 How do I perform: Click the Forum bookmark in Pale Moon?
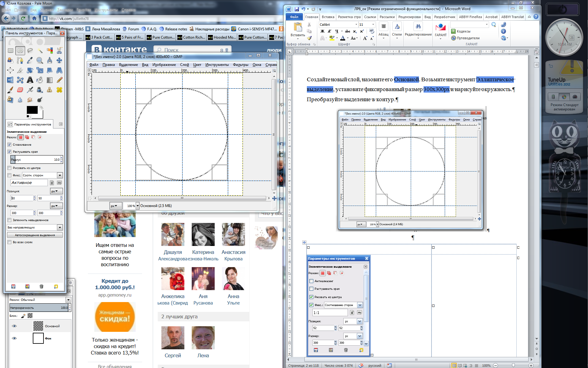131,29
